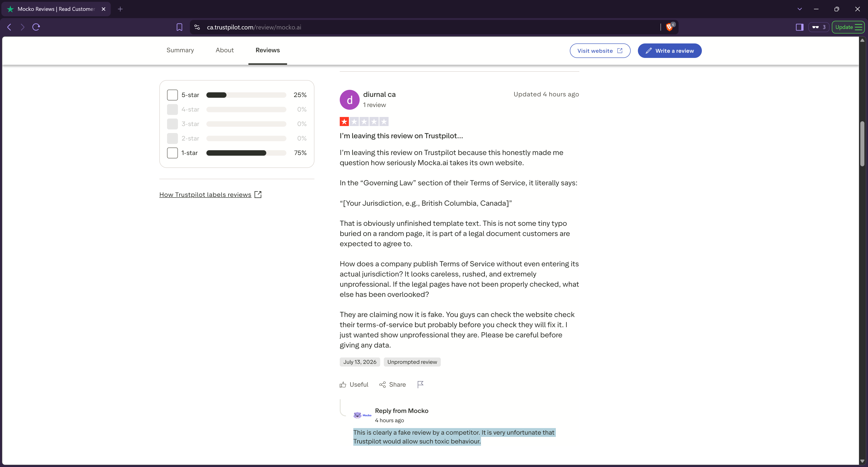Click "Updated 4 hours ago" timestamp
The image size is (868, 467).
tap(546, 94)
